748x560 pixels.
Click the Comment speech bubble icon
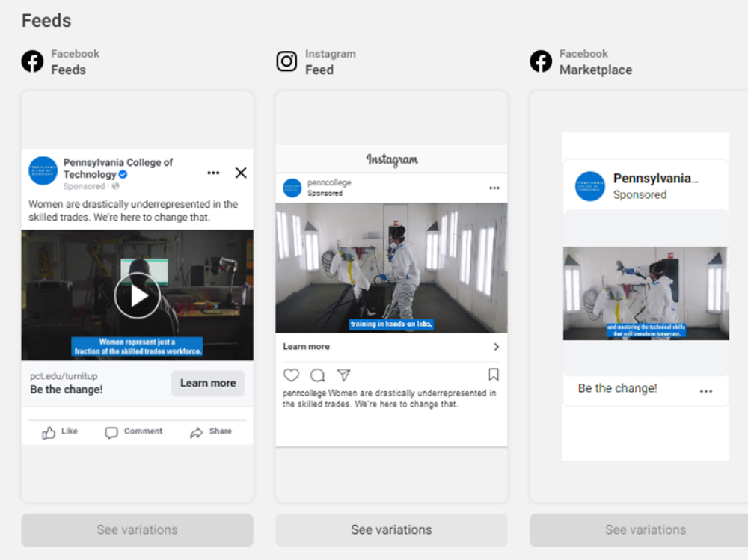pyautogui.click(x=111, y=432)
